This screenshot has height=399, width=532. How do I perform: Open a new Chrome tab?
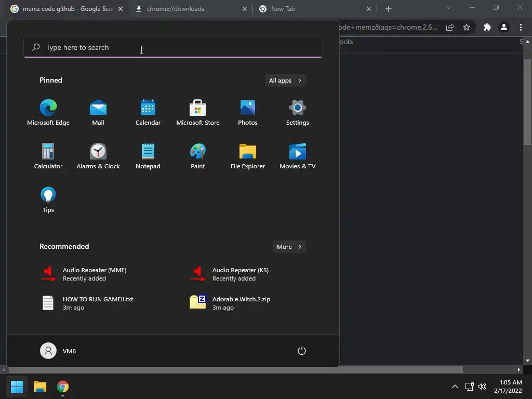coord(389,9)
